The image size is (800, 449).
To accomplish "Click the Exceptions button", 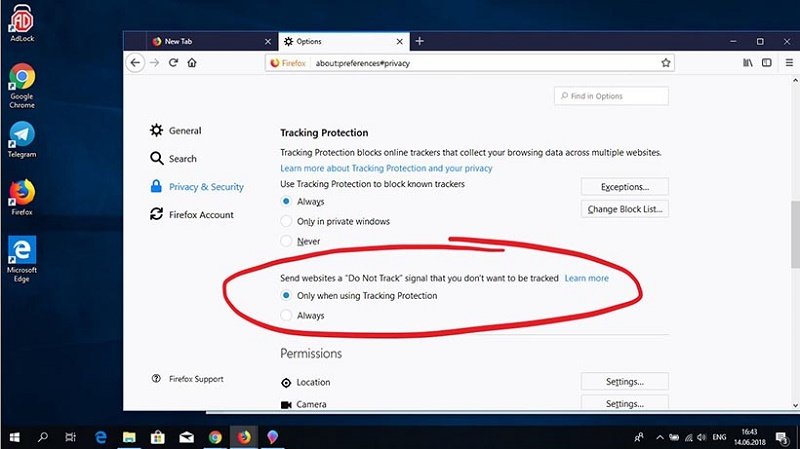I will (x=624, y=187).
